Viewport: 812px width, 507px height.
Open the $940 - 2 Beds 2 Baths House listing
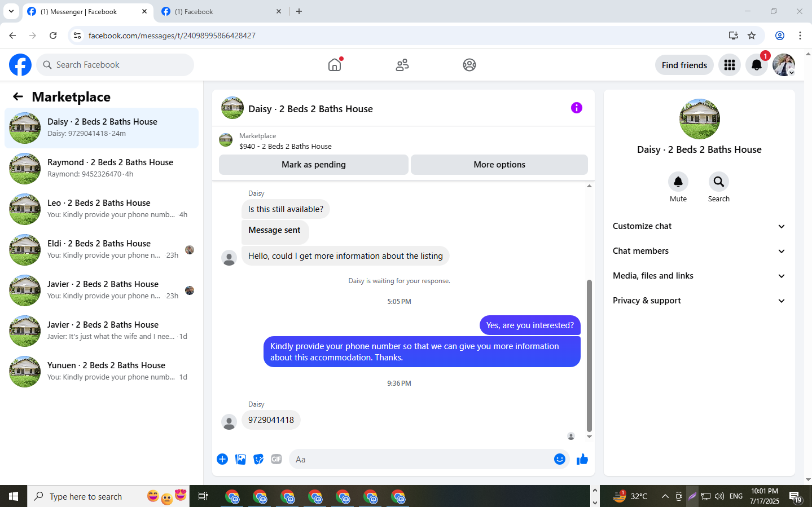coord(285,146)
